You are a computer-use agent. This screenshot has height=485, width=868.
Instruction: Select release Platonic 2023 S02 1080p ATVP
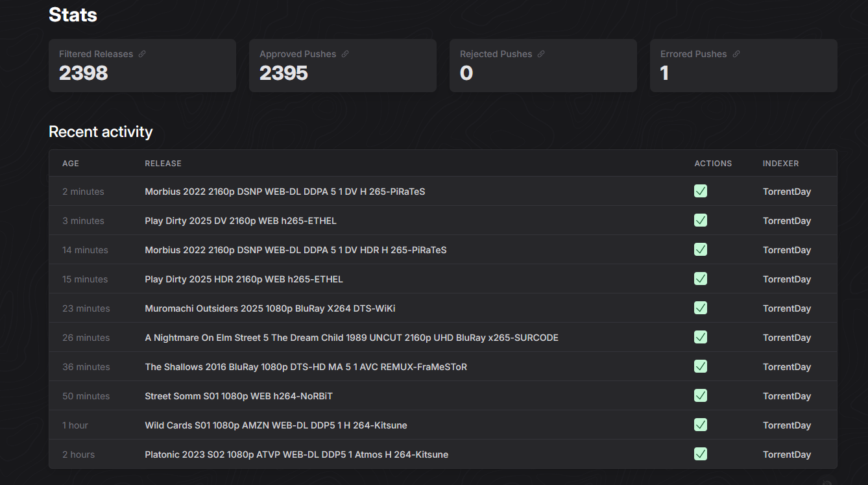click(x=296, y=454)
